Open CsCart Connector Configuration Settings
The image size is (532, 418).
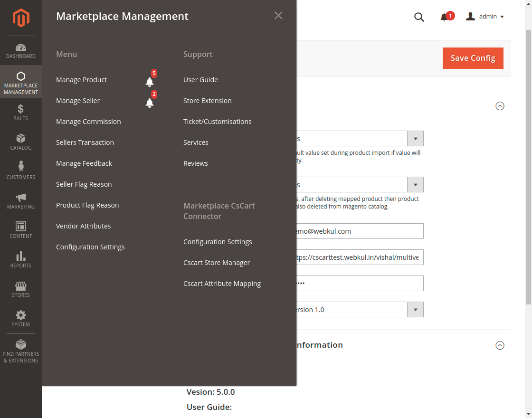click(218, 242)
